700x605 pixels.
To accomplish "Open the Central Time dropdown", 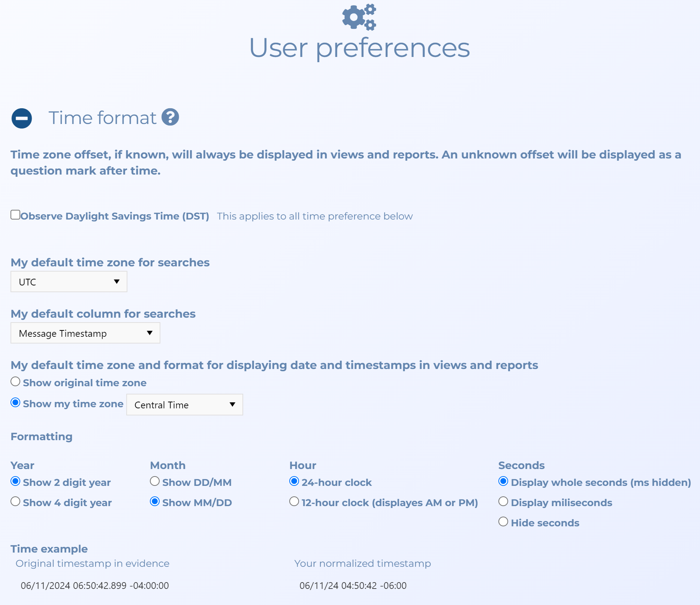I will pos(185,405).
